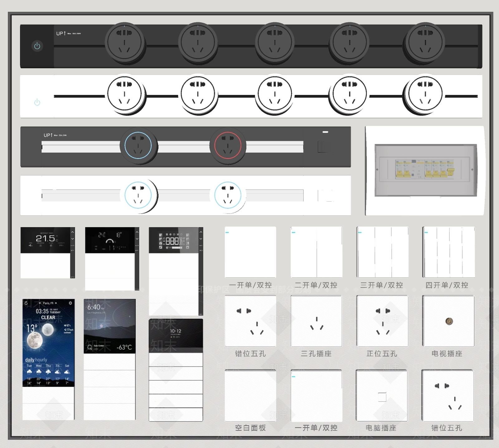
Task: Click the 四开单/双控 label
Action: [x=447, y=285]
